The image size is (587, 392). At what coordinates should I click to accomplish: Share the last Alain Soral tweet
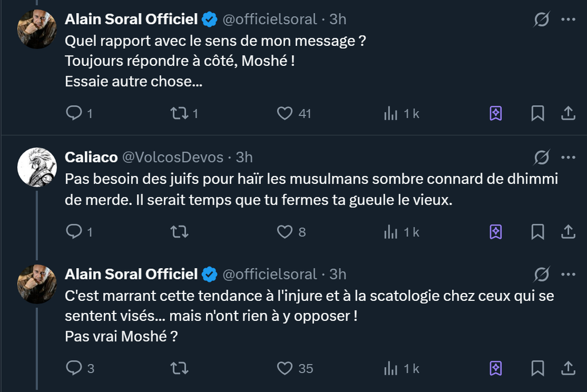click(x=568, y=368)
